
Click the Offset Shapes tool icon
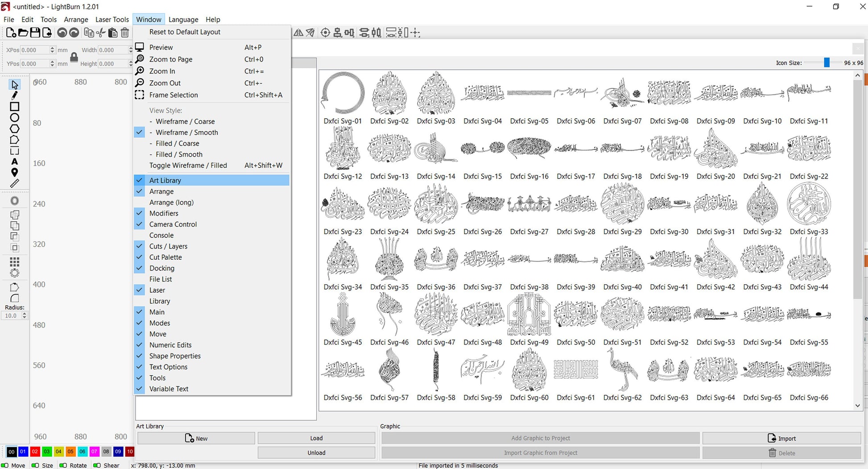tap(15, 201)
